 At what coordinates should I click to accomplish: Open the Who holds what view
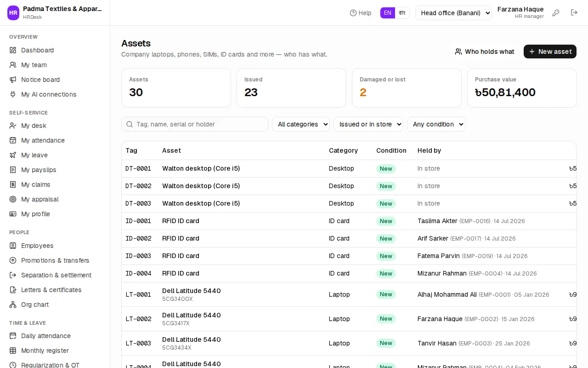pos(485,52)
